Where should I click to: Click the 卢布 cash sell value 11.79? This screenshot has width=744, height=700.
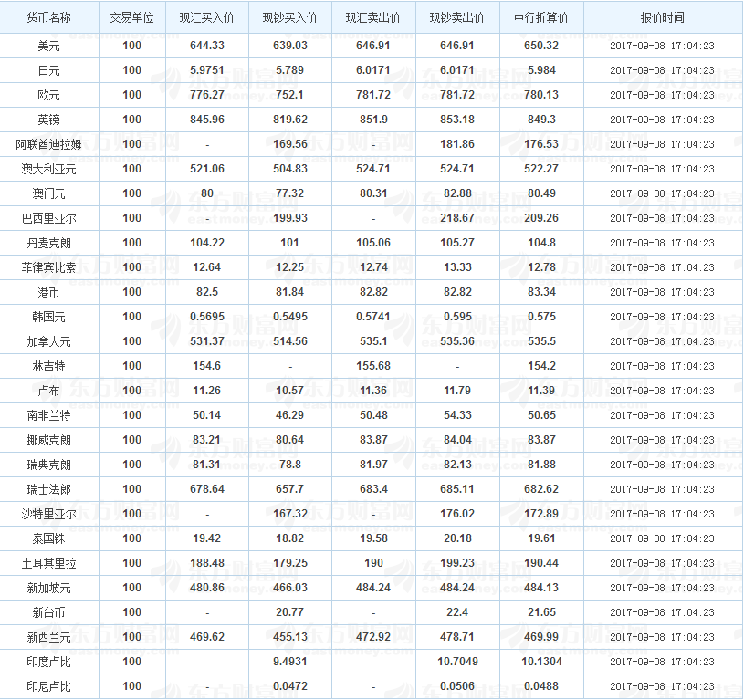point(457,391)
